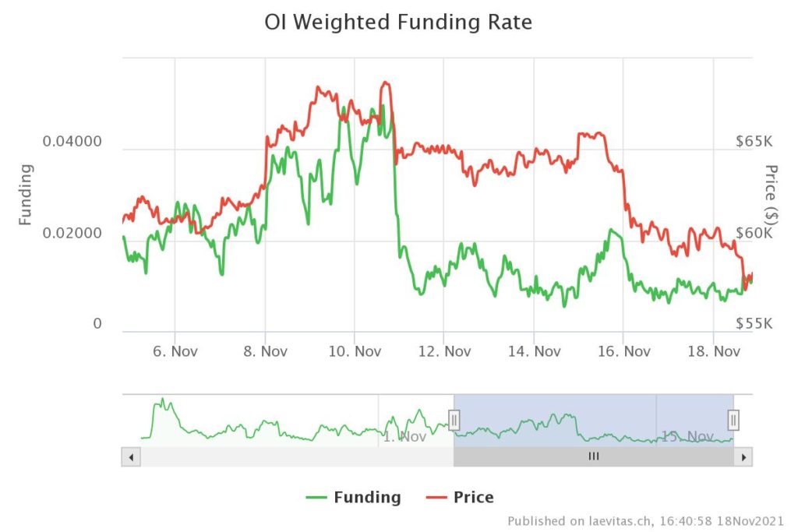Click the "OI Weighted Funding Rate" chart title
Viewport: 798px width, 532px height.
click(x=398, y=23)
